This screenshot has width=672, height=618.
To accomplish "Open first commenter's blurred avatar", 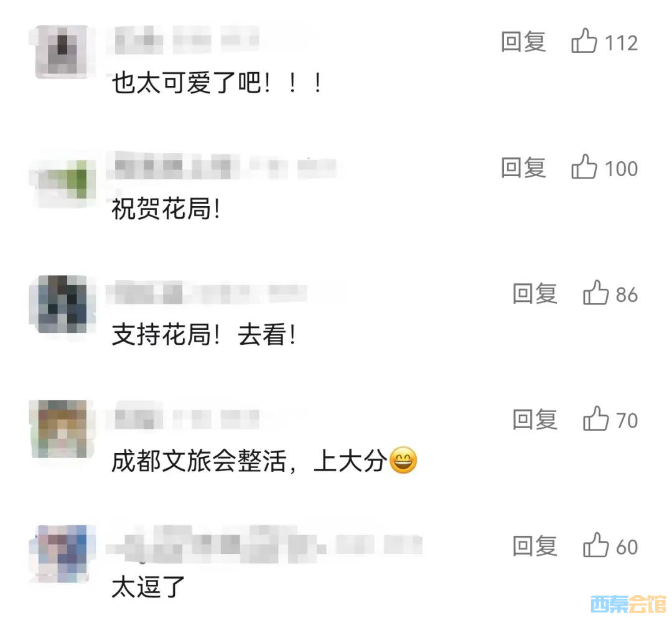I will click(61, 52).
